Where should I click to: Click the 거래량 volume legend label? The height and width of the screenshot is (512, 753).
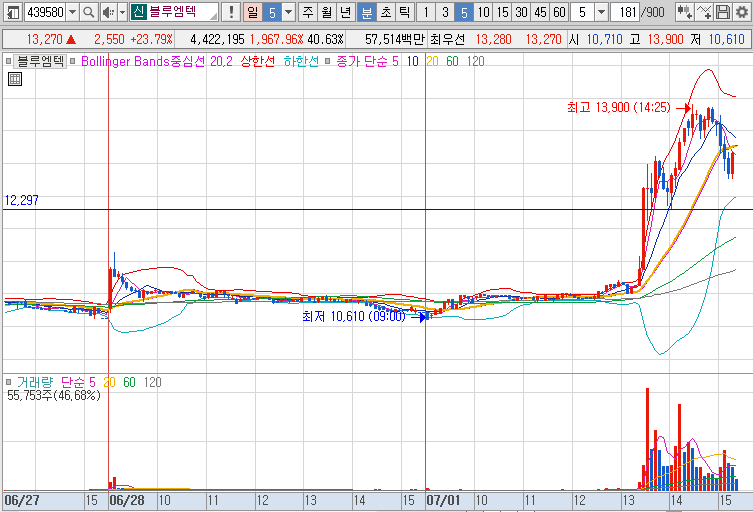(x=35, y=382)
